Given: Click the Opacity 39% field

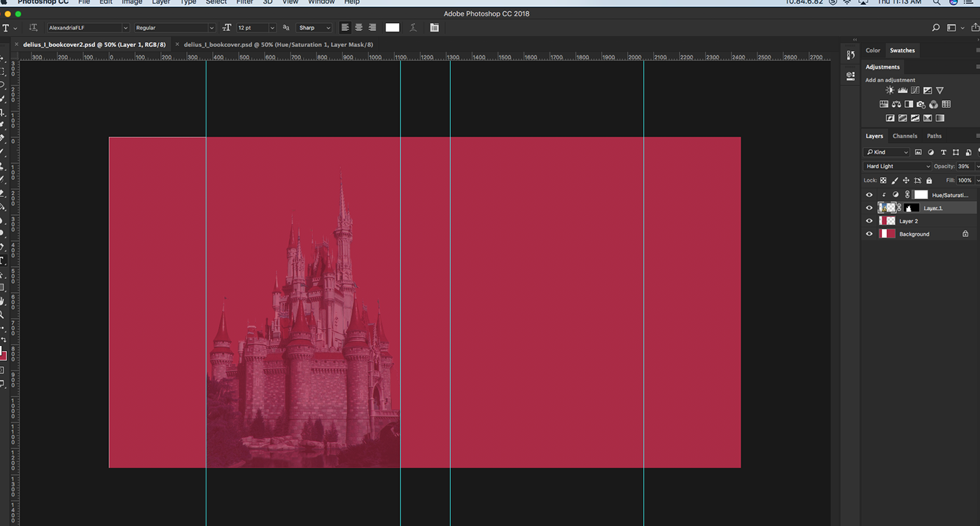Looking at the screenshot, I should pos(964,166).
